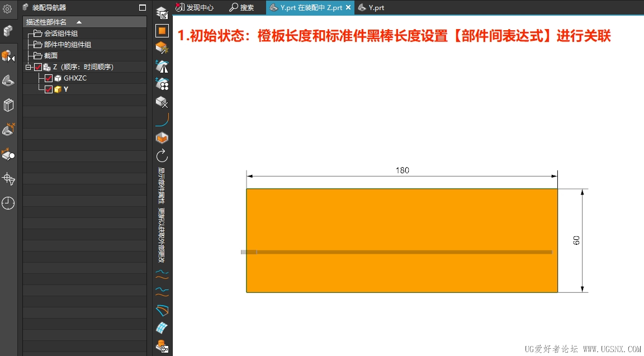Image resolution: width=644 pixels, height=356 pixels.
Task: Click the 显示部件属性 vertical button
Action: coord(162,186)
